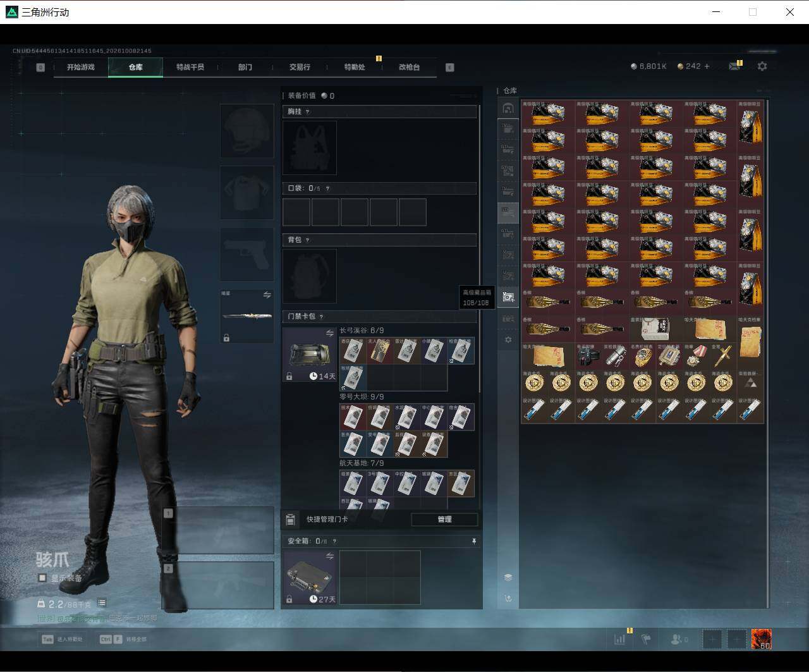Open the 改枪台 tab
Image resolution: width=809 pixels, height=672 pixels.
pyautogui.click(x=409, y=67)
